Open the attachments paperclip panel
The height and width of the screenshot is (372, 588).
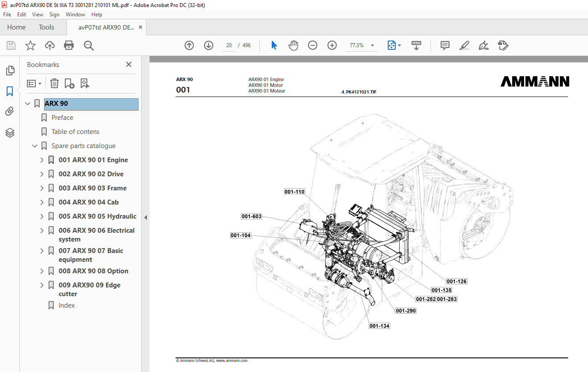(x=10, y=112)
